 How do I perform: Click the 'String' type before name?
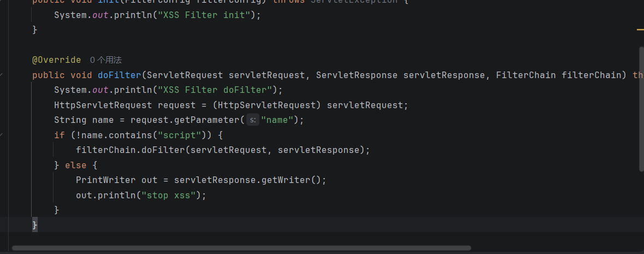tap(70, 120)
